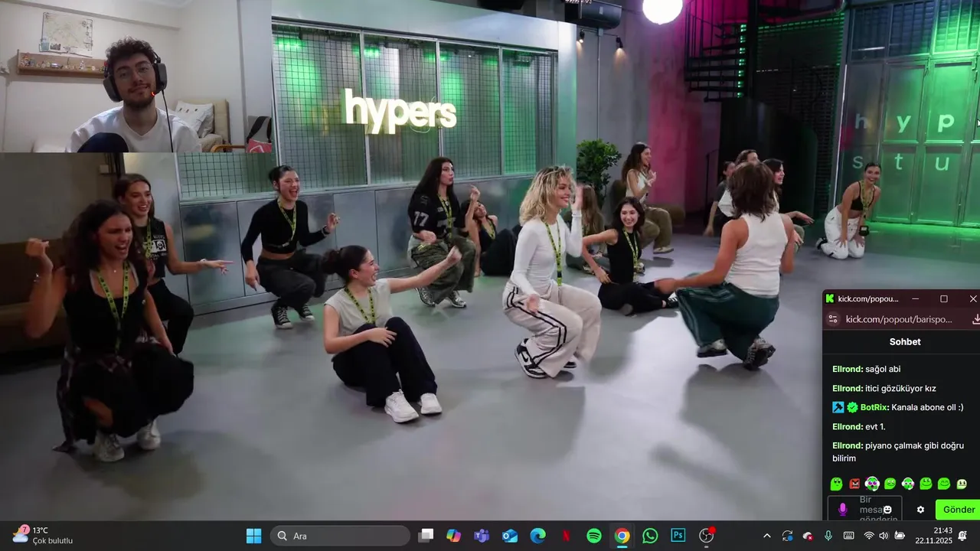980x551 pixels.
Task: Open Task View from the taskbar
Action: pos(426,536)
